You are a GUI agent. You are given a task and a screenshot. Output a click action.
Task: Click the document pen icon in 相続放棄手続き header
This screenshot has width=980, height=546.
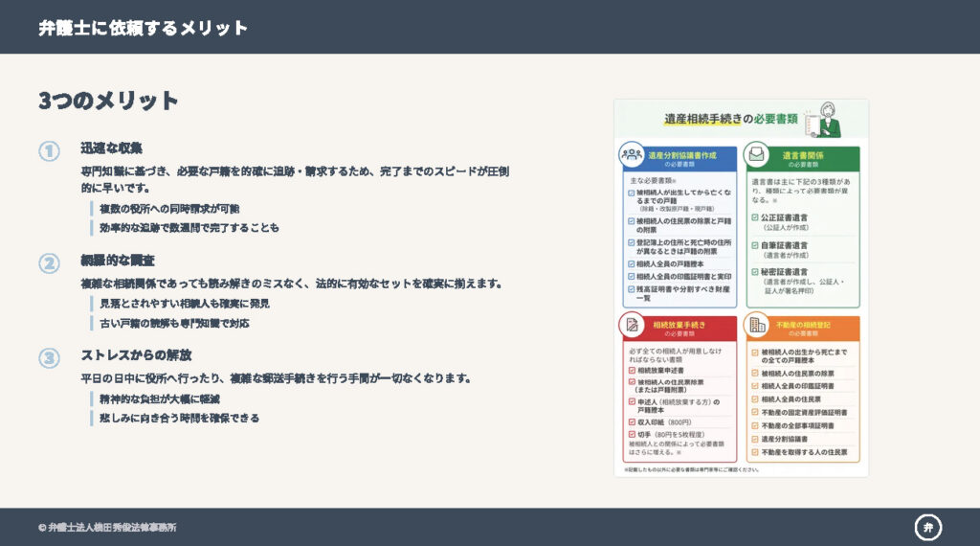tap(632, 326)
